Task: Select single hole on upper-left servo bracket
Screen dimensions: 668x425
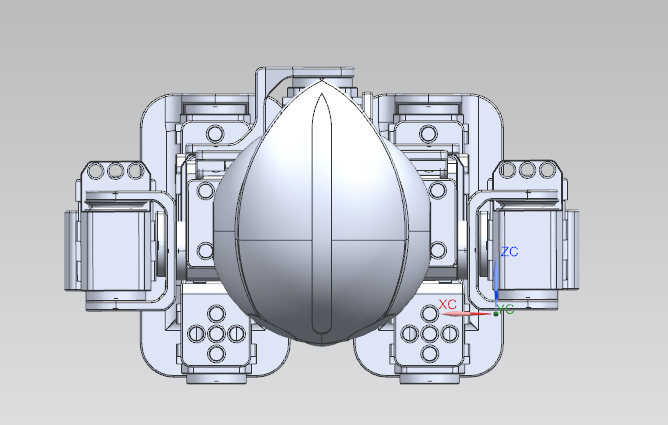Action: coord(215,134)
